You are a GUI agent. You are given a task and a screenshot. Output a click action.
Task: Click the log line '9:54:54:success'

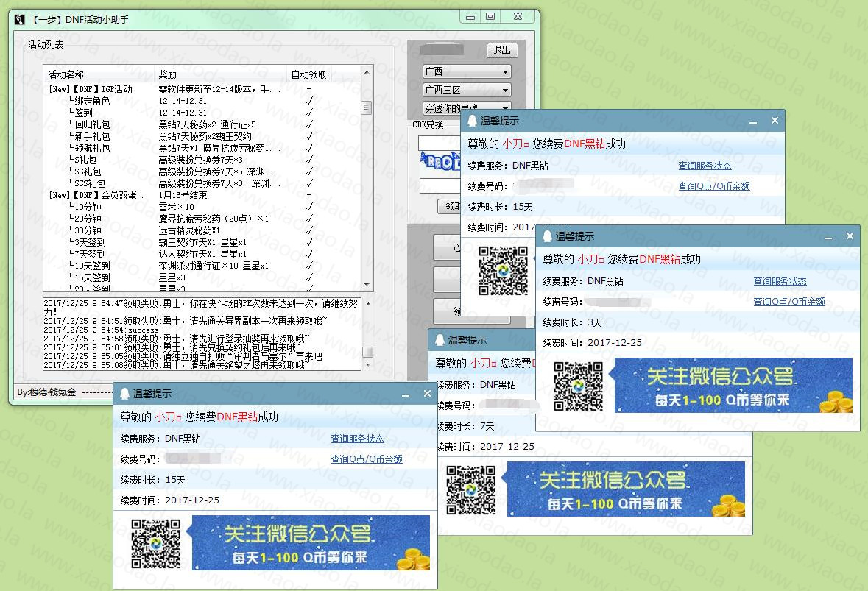pos(102,330)
